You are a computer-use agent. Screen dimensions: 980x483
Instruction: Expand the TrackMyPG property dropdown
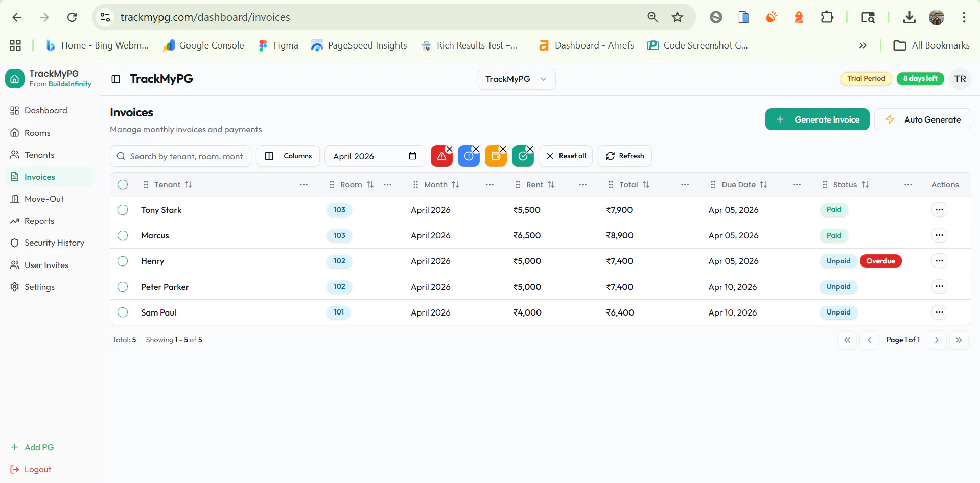[x=516, y=79]
